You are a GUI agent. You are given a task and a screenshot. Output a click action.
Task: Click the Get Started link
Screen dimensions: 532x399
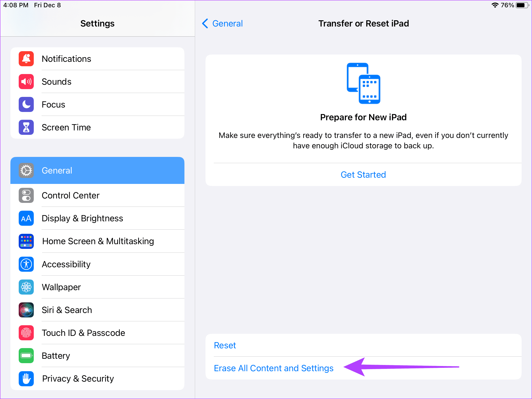[x=363, y=175]
